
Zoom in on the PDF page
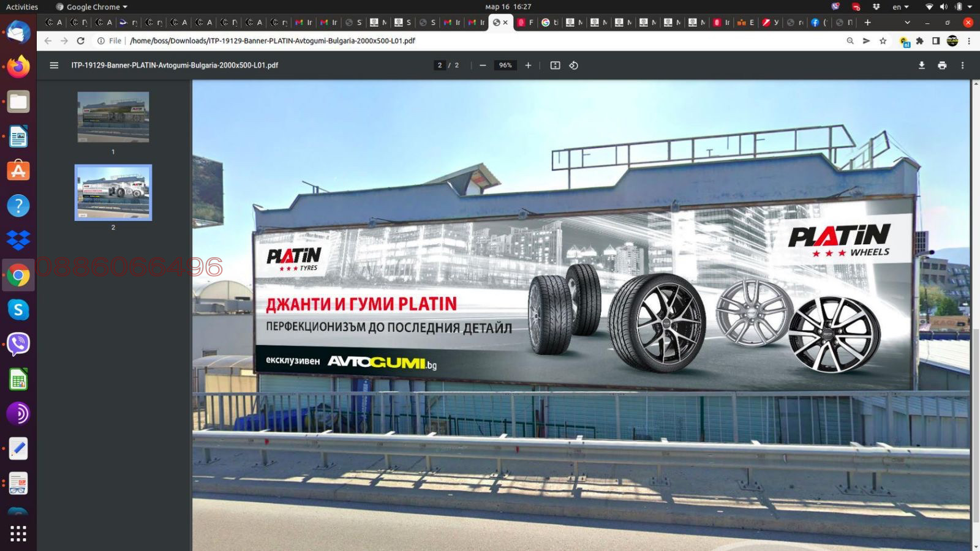[x=528, y=66]
